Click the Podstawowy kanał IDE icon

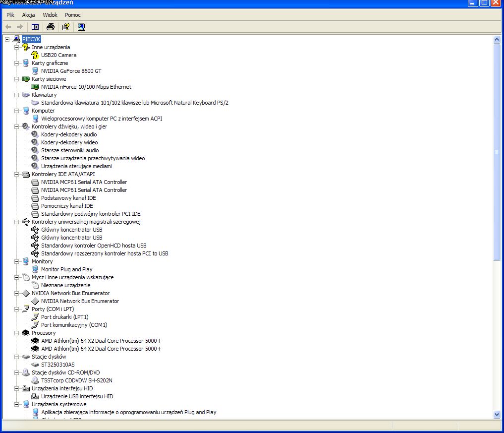[x=35, y=198]
